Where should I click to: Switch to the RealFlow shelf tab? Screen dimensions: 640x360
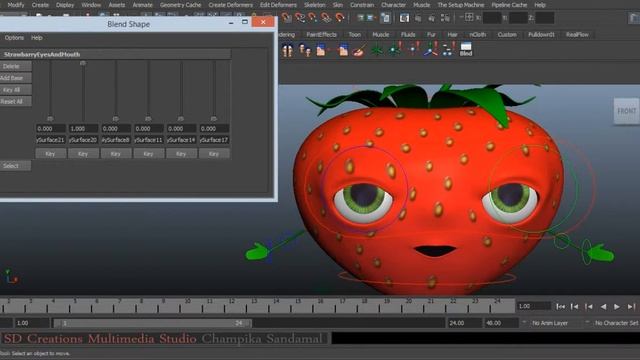click(x=577, y=35)
